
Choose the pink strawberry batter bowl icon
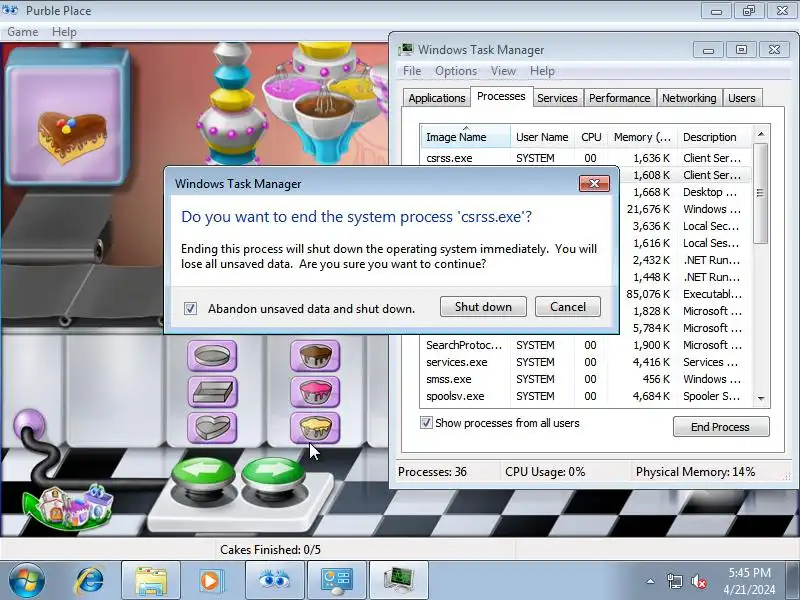[x=315, y=392]
